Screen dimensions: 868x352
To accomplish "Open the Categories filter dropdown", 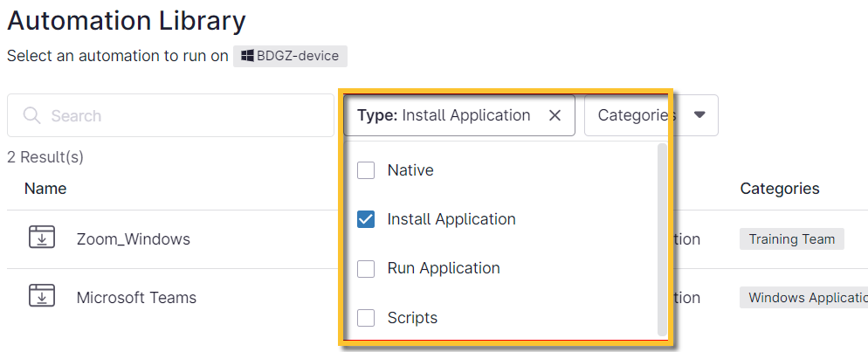I will (x=637, y=115).
